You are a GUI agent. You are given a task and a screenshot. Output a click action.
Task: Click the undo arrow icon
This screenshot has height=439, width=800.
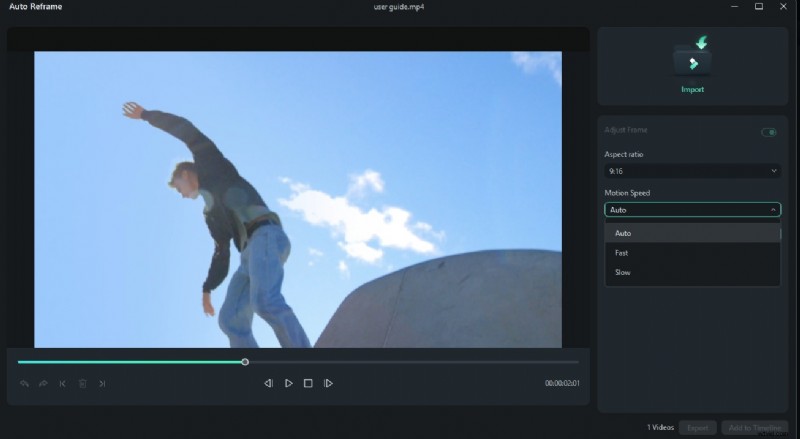point(24,383)
